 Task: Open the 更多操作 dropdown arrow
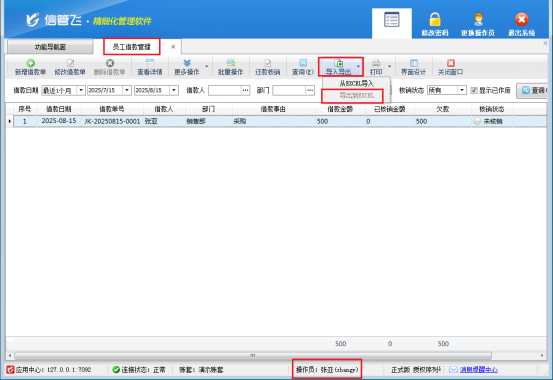(x=207, y=66)
